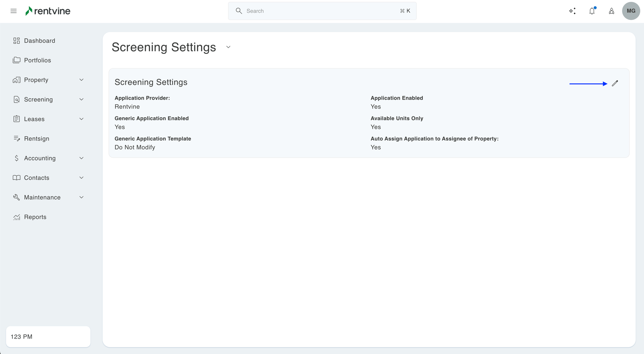Click the search magnifier icon

[x=239, y=11]
